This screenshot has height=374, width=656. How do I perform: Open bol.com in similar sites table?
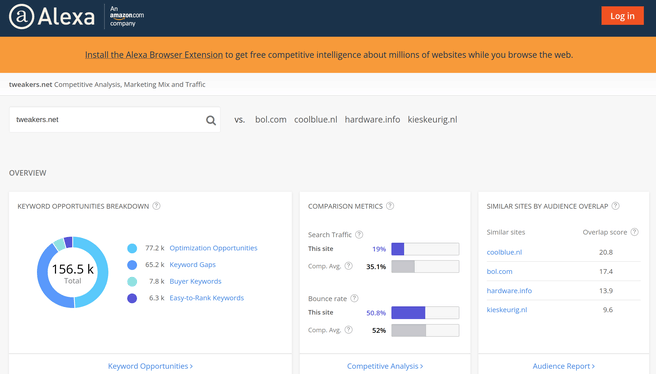499,272
